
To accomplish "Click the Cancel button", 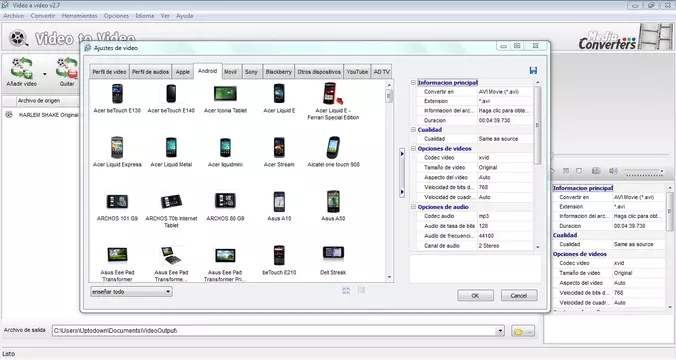I will [x=519, y=296].
